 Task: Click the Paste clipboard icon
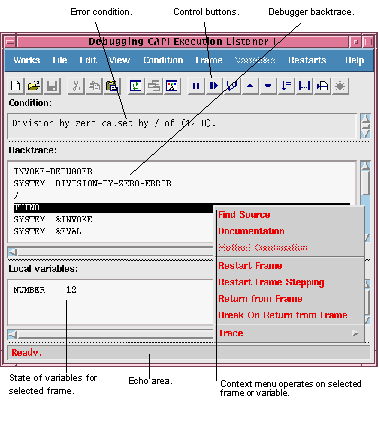pyautogui.click(x=112, y=86)
